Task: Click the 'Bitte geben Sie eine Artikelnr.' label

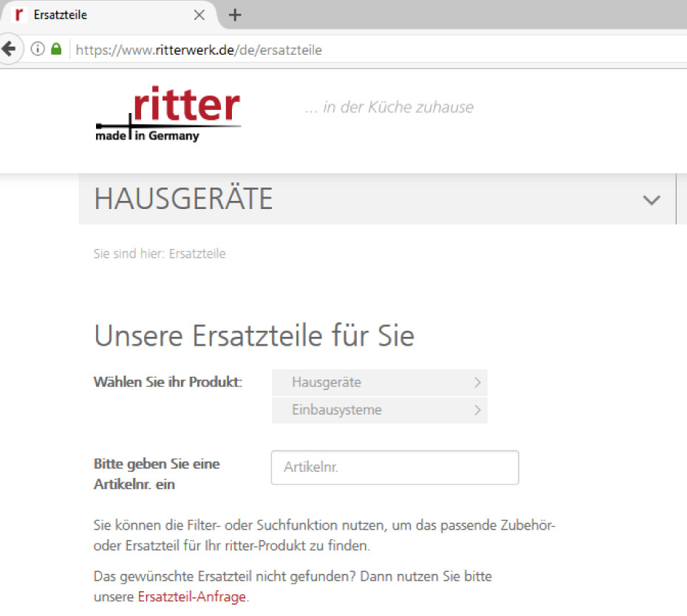Action: point(157,474)
